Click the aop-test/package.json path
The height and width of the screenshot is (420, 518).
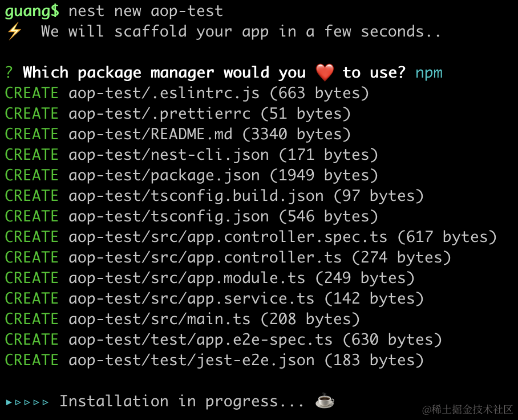164,175
